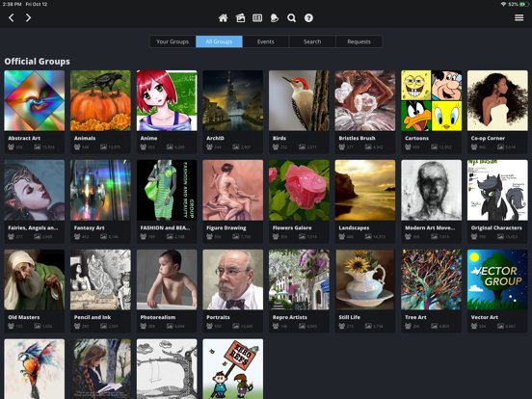Open the Cartoons group thumbnail
The height and width of the screenshot is (399, 532).
431,100
